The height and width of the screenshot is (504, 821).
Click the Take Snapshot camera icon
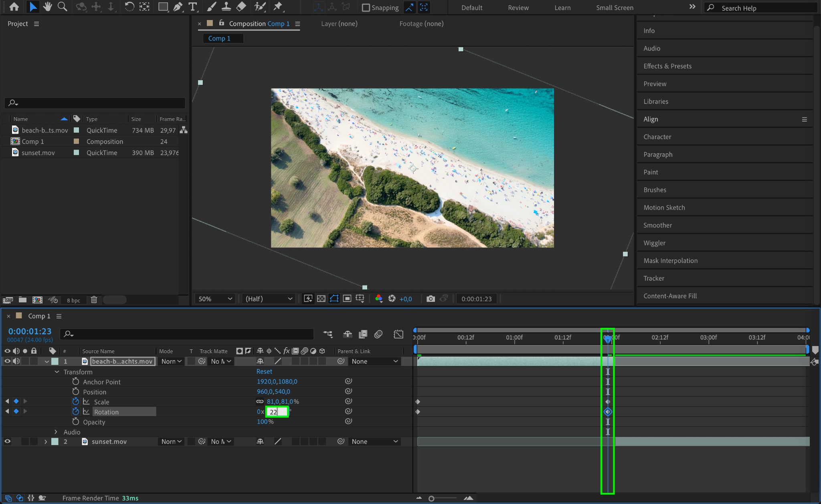point(431,299)
